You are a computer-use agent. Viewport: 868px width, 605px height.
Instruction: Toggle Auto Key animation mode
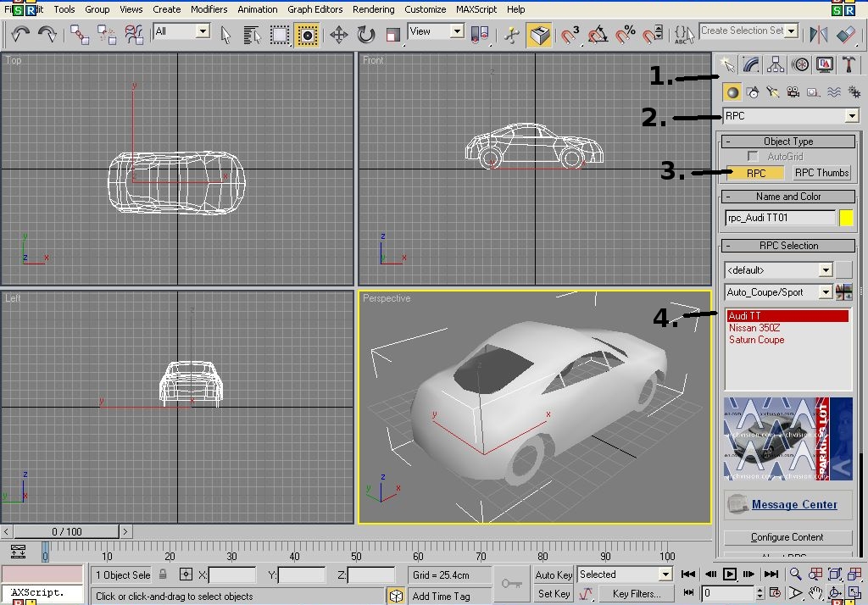point(554,575)
